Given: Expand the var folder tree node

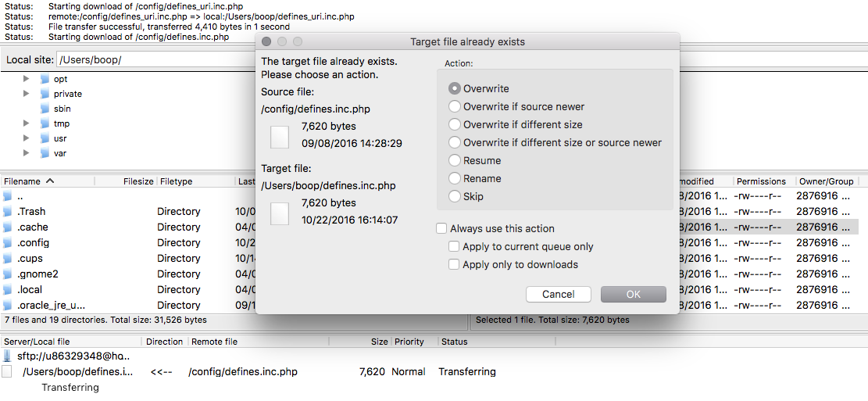Looking at the screenshot, I should pos(26,153).
